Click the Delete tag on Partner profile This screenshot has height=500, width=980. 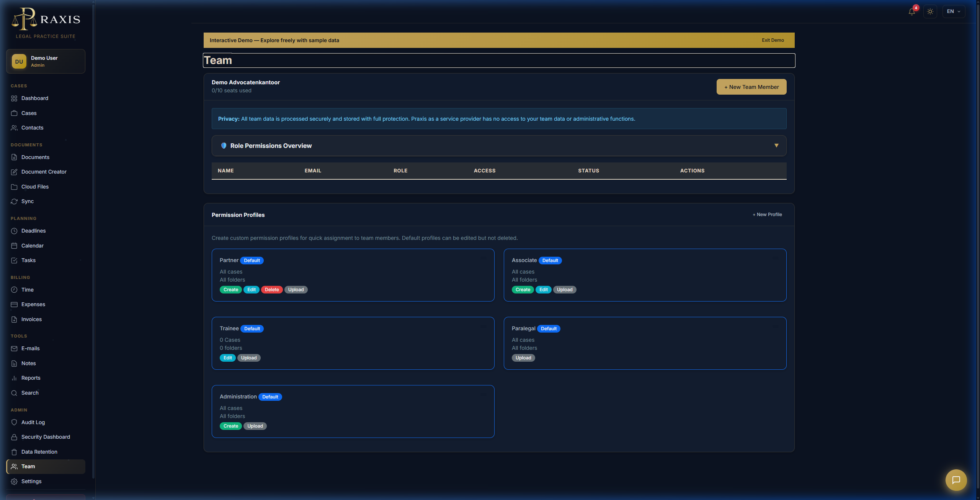272,290
